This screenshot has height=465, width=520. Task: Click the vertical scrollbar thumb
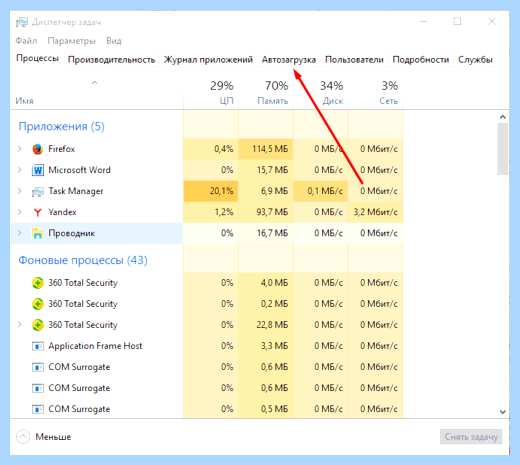pyautogui.click(x=503, y=149)
